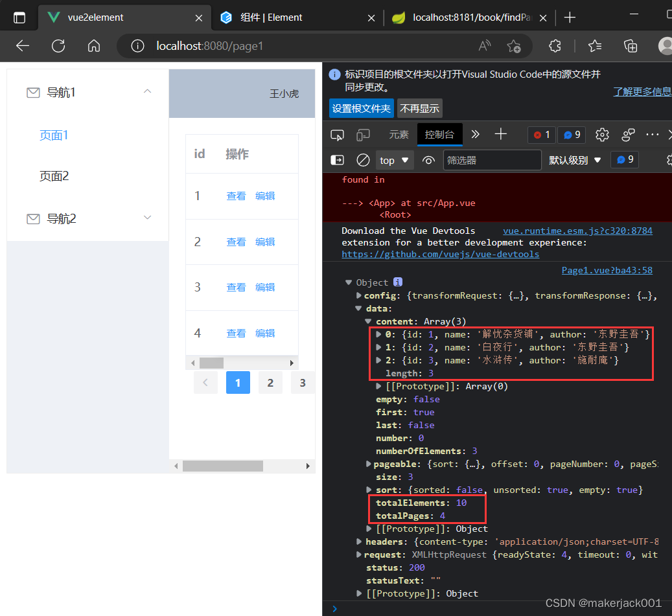Open the browser extensions puzzle icon
672x616 pixels.
click(x=555, y=45)
